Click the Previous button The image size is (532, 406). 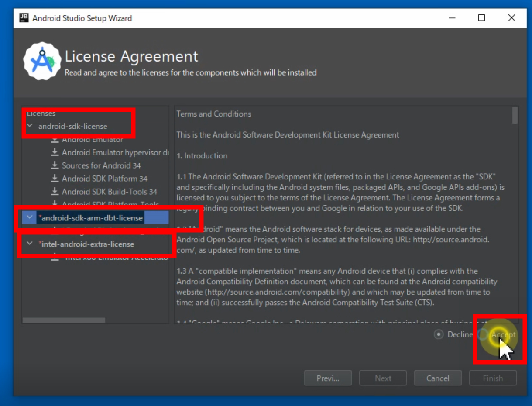328,378
